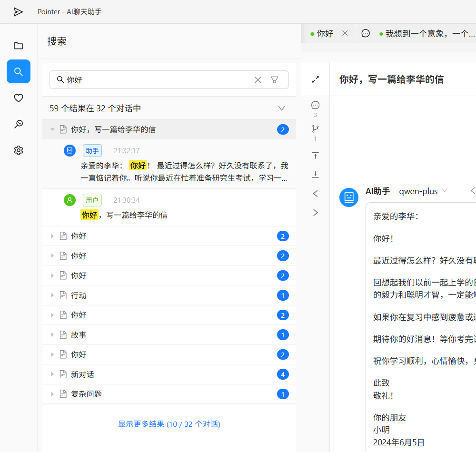Open the qwen-plus model dropdown
Image resolution: width=476 pixels, height=452 pixels.
point(423,191)
